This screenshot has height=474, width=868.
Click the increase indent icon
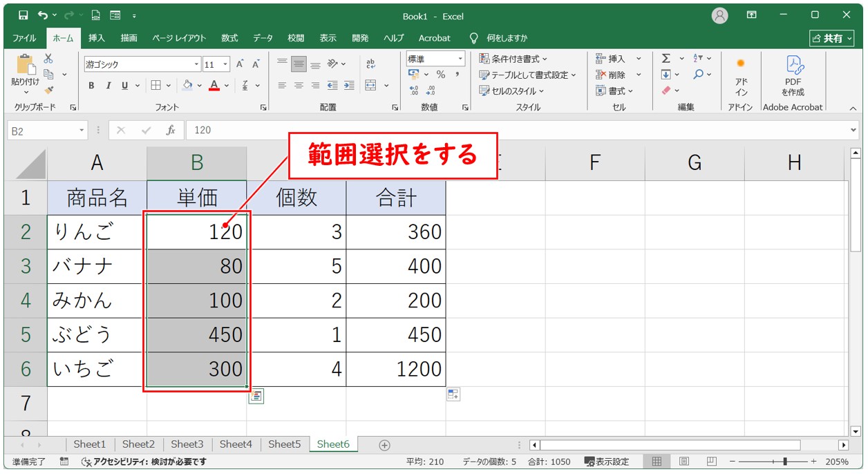(x=349, y=86)
